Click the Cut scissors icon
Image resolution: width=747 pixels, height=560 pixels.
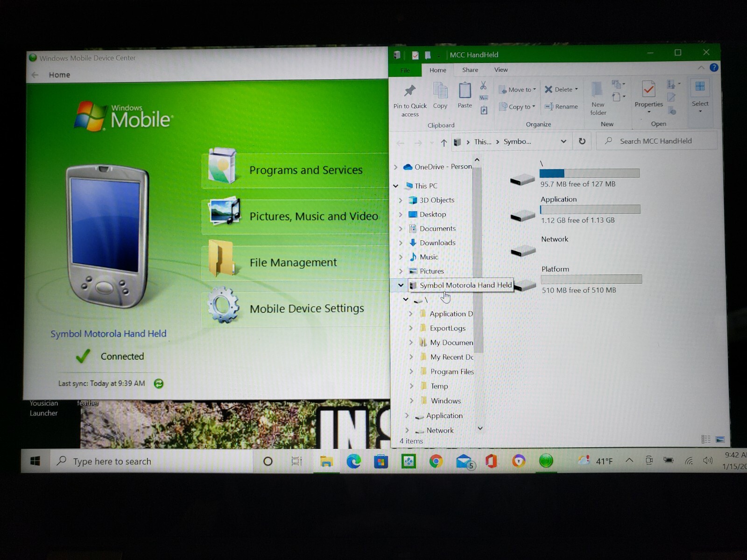[x=484, y=85]
